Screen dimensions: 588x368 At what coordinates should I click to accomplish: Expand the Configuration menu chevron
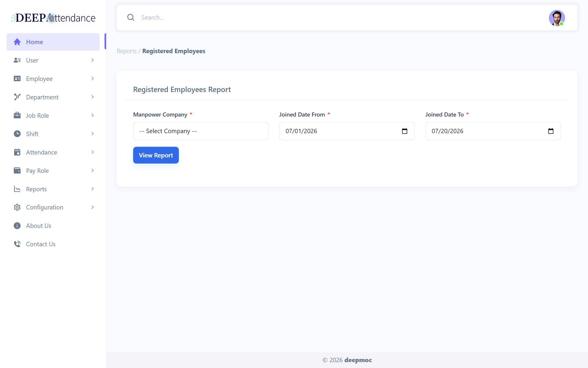tap(92, 207)
